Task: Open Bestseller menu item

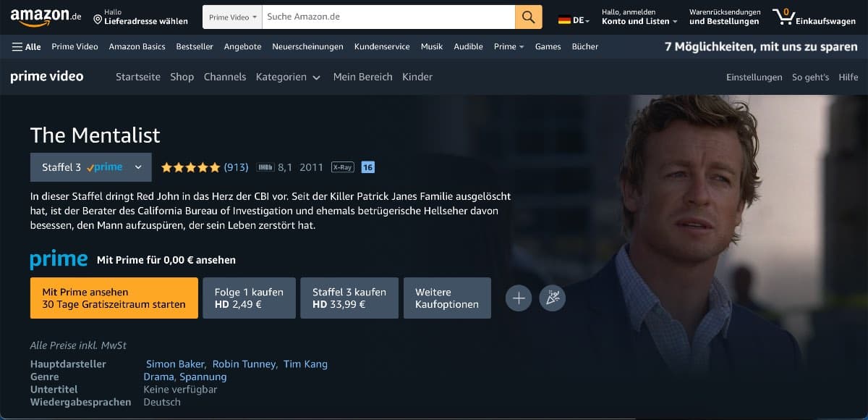Action: (x=195, y=46)
